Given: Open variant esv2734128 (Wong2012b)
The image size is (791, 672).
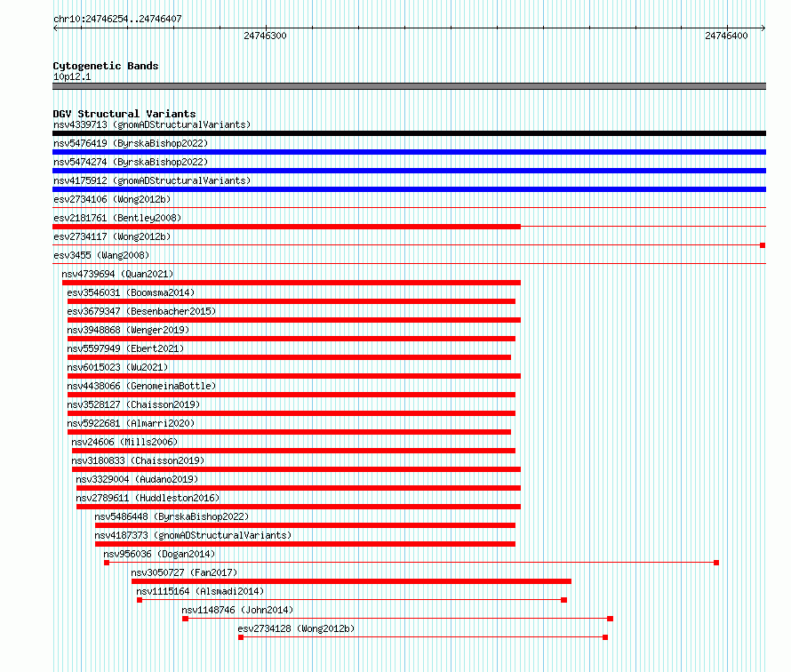Looking at the screenshot, I should pos(297,628).
